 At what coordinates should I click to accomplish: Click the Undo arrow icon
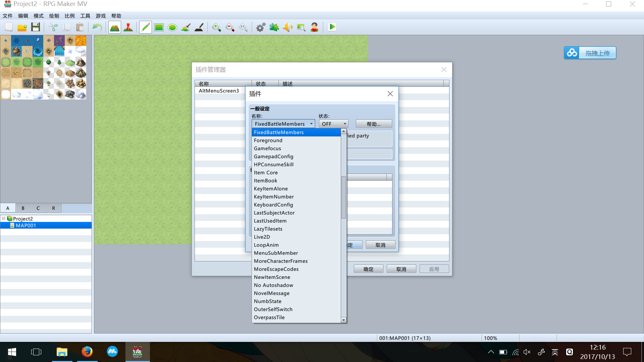(x=97, y=27)
